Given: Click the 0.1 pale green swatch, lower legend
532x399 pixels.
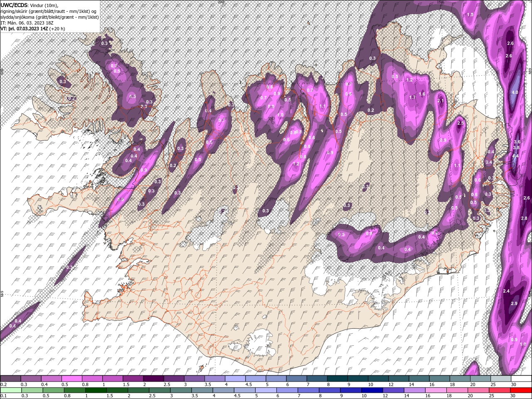Looking at the screenshot, I should point(11,390).
